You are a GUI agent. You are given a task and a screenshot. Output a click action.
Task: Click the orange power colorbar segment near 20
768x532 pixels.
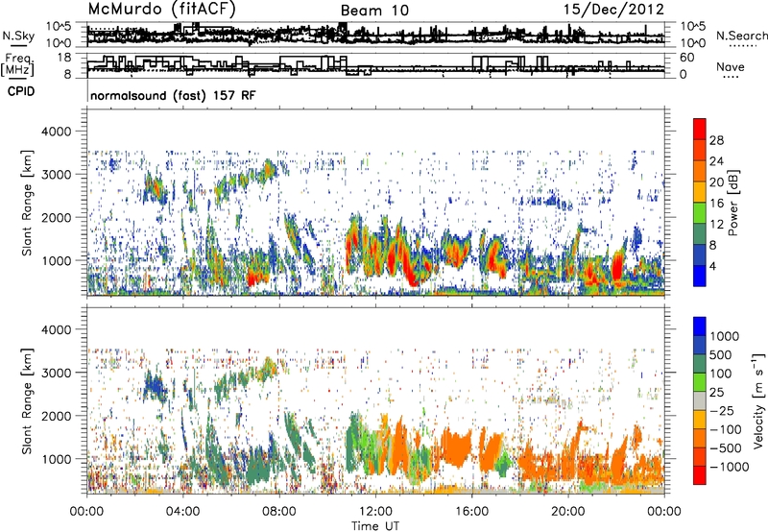pyautogui.click(x=700, y=171)
